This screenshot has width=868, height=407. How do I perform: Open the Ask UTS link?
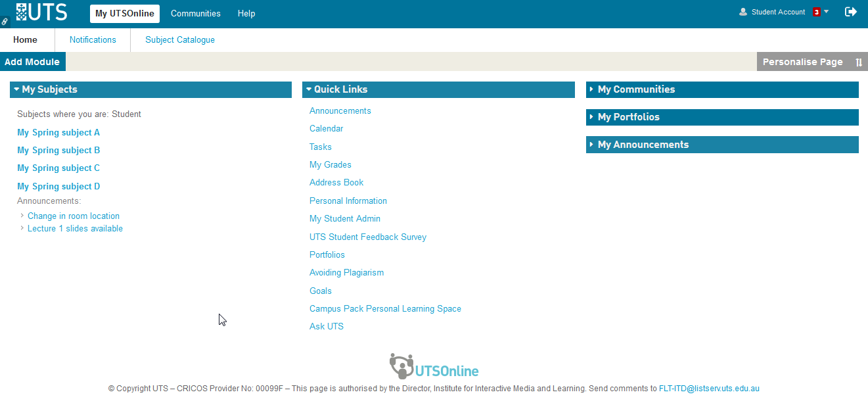click(x=327, y=326)
